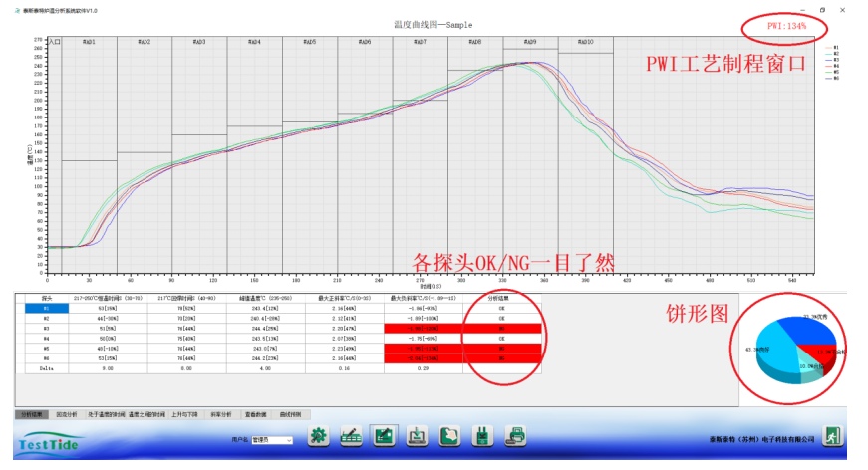Click the download data icon

(417, 435)
